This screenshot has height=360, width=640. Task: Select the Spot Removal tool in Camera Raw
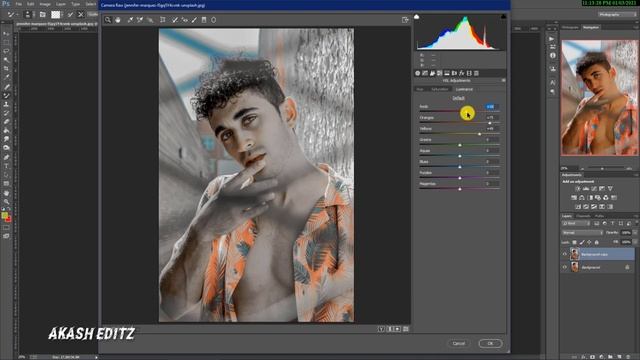point(175,20)
